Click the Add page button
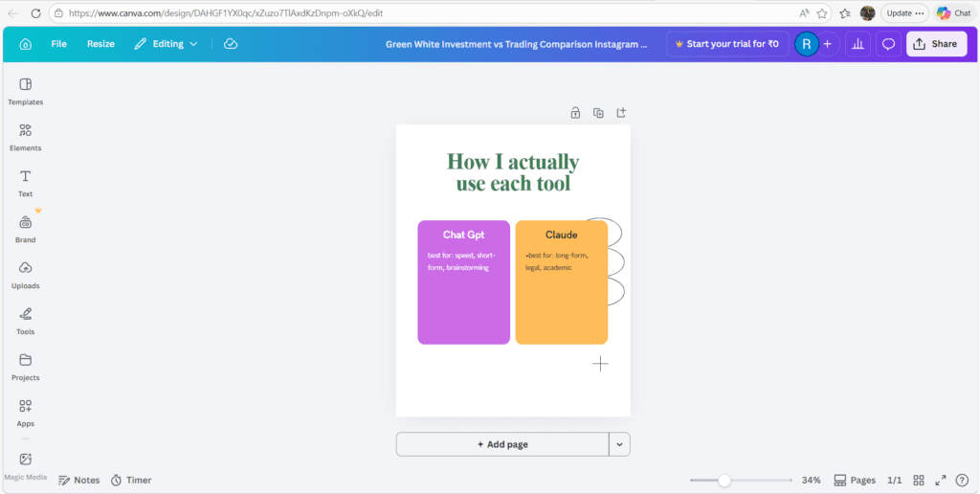Image resolution: width=980 pixels, height=494 pixels. [x=502, y=444]
